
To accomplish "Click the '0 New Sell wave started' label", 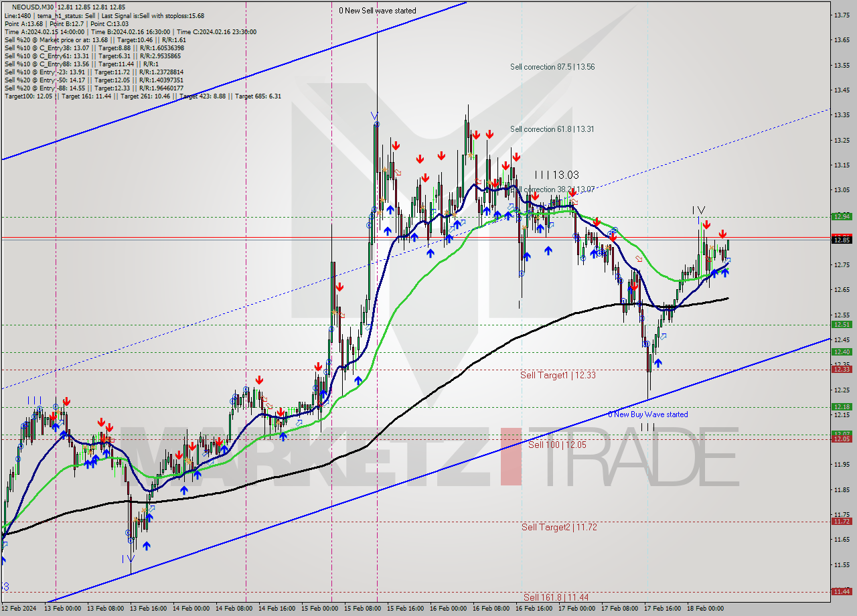I will click(377, 11).
